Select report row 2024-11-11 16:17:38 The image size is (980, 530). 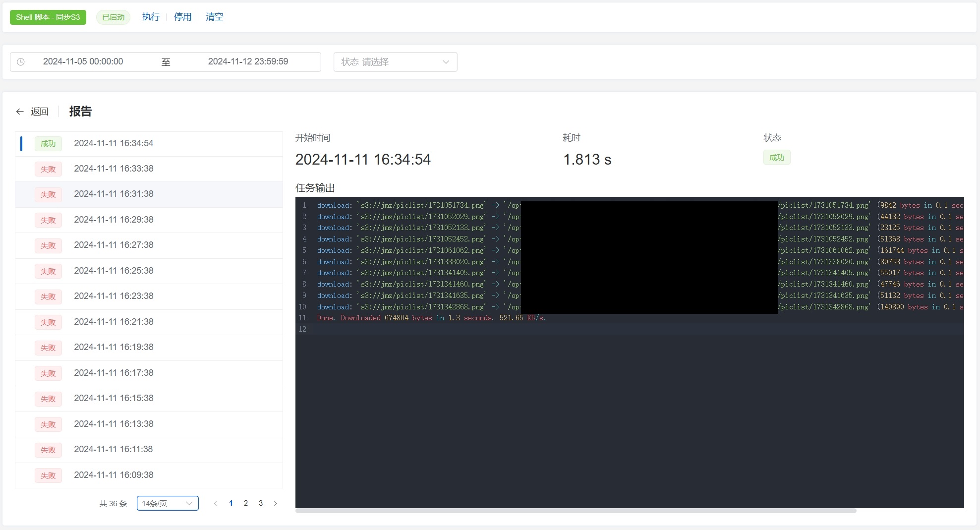point(149,373)
